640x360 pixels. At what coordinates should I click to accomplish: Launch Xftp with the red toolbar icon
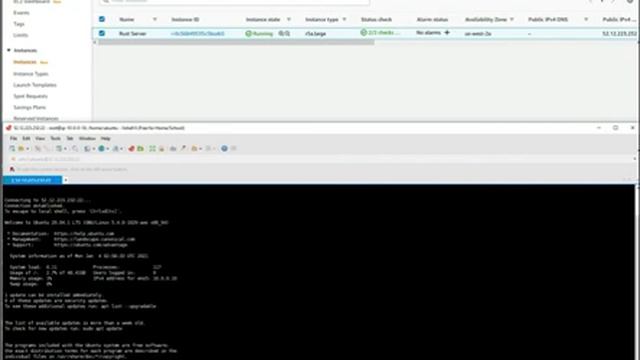click(x=131, y=149)
